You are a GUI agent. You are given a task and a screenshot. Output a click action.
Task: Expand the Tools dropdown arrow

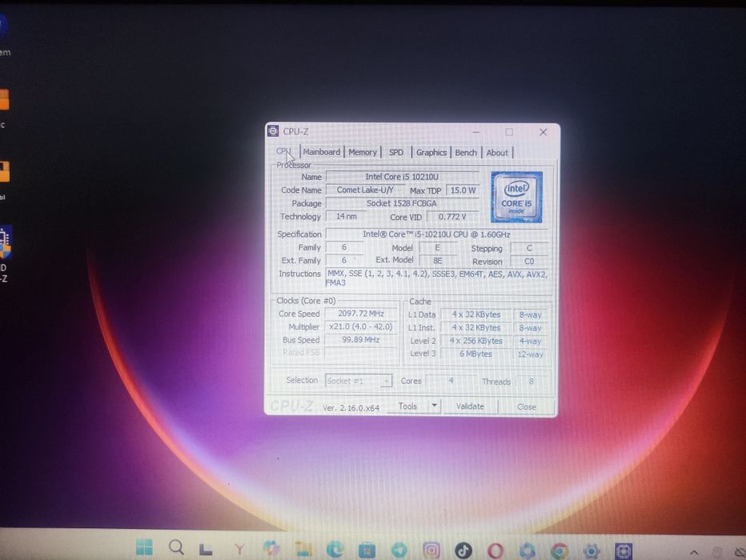point(434,406)
